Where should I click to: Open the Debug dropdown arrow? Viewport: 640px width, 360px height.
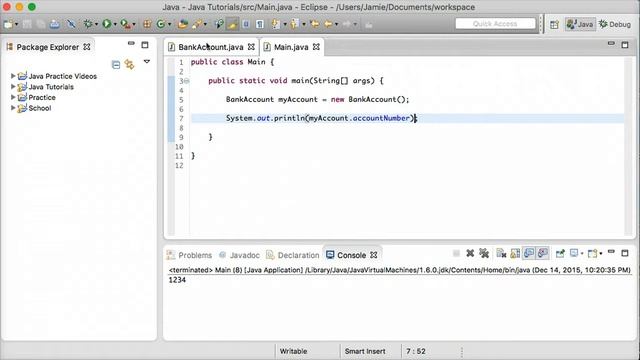pyautogui.click(x=96, y=24)
